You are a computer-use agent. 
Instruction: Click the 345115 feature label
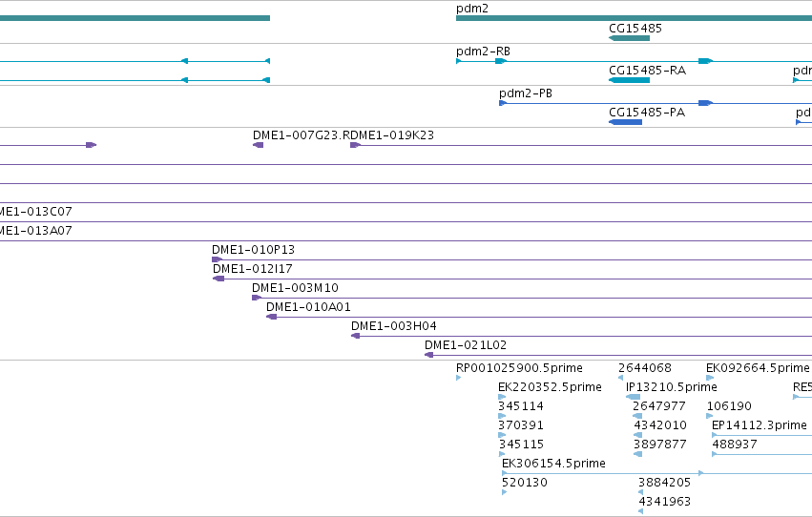point(522,445)
